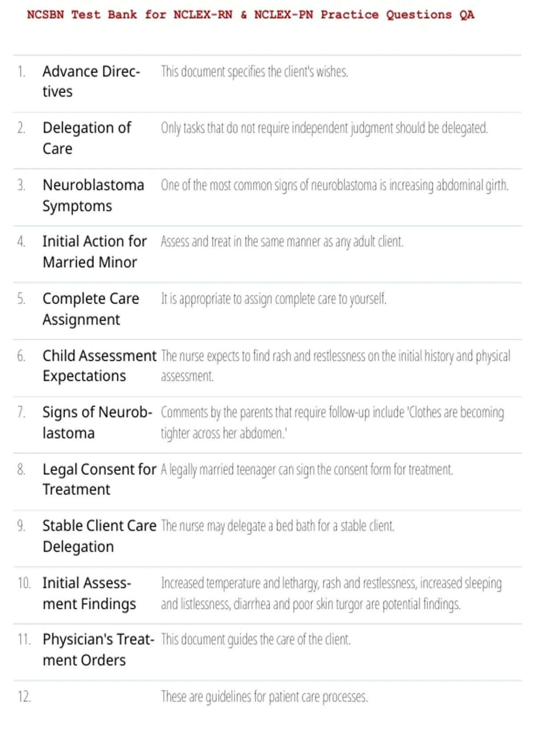Select the Initial Assessment Findings term

(89, 593)
